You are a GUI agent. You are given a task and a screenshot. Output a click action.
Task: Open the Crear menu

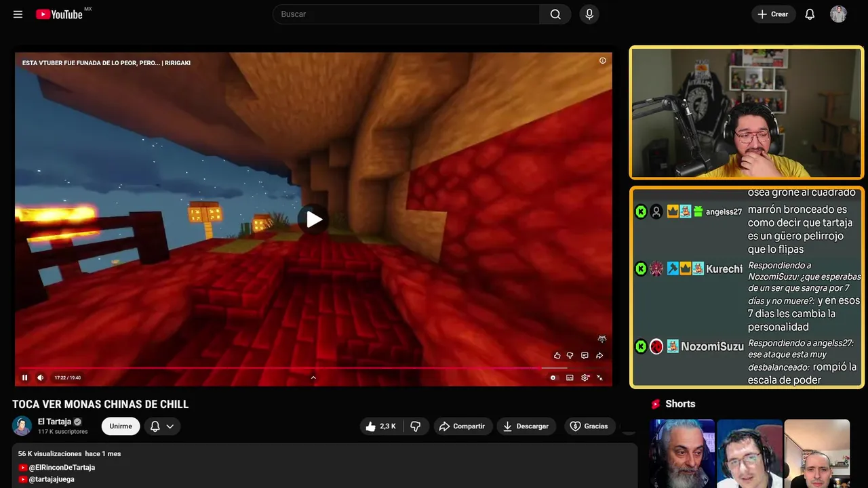[773, 14]
